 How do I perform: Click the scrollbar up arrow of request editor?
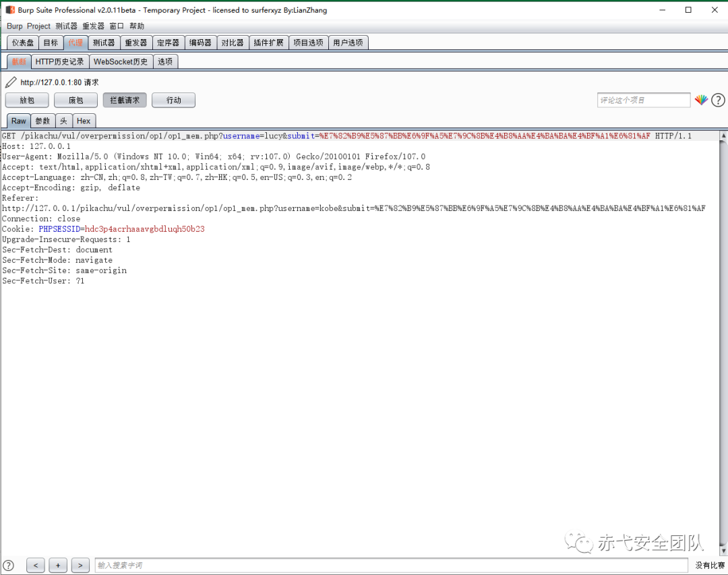pyautogui.click(x=723, y=135)
